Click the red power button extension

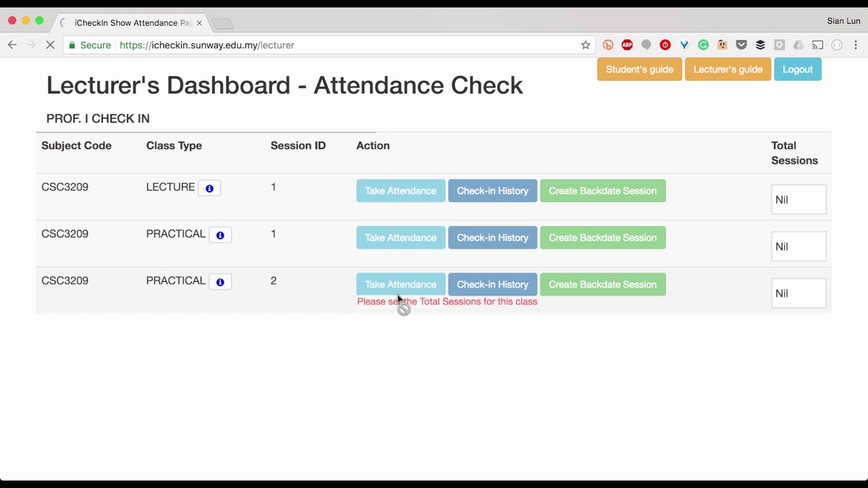click(665, 45)
